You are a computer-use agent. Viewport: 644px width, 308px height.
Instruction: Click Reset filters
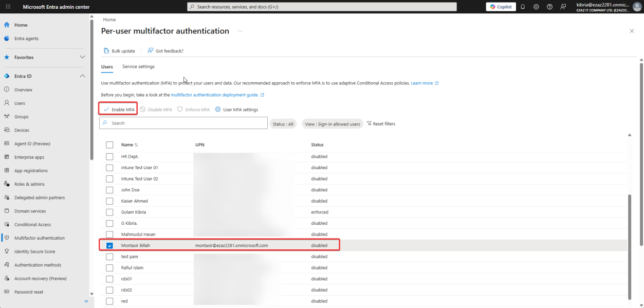click(x=381, y=124)
